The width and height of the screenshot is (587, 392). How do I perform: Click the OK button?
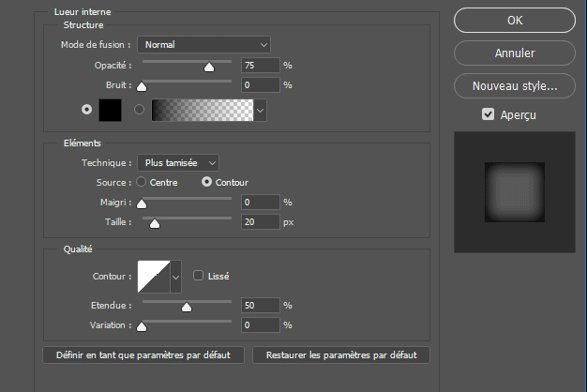515,20
